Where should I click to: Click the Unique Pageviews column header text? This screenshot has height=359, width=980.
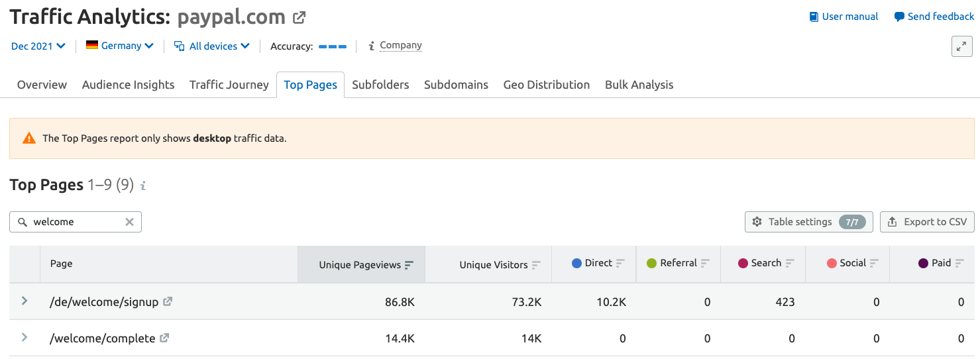(360, 265)
